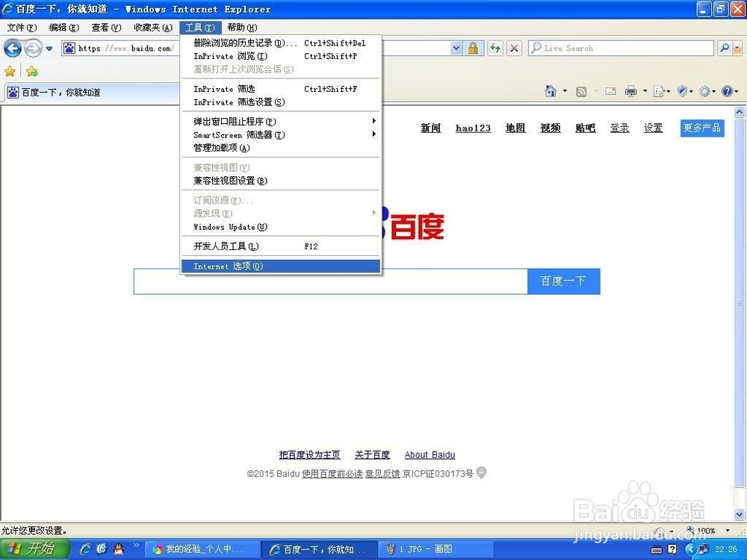The height and width of the screenshot is (560, 747).
Task: Click the red Stop loading icon
Action: (514, 48)
